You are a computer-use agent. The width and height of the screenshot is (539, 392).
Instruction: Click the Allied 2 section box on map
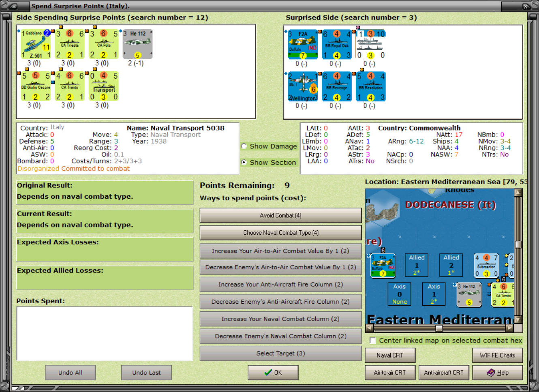pos(451,265)
